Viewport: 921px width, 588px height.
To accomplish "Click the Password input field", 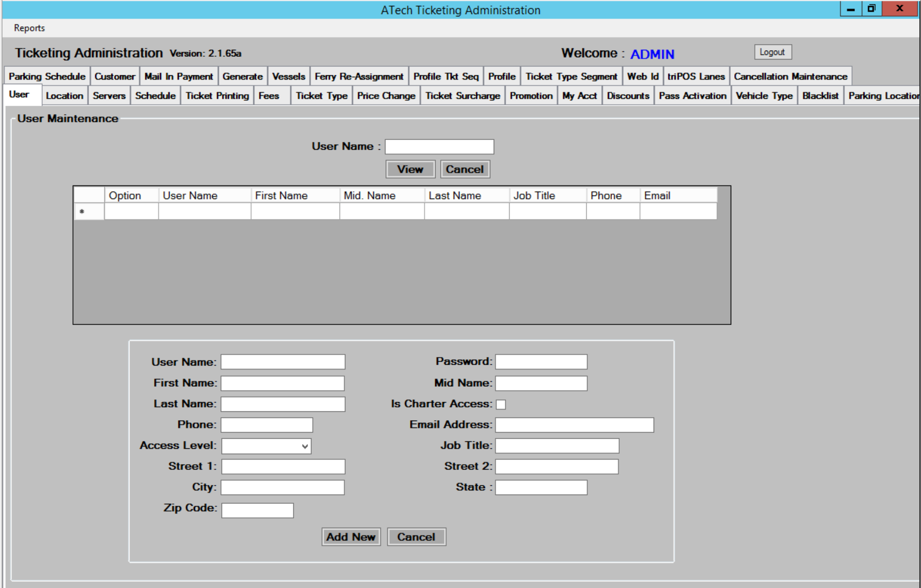I will [x=541, y=362].
